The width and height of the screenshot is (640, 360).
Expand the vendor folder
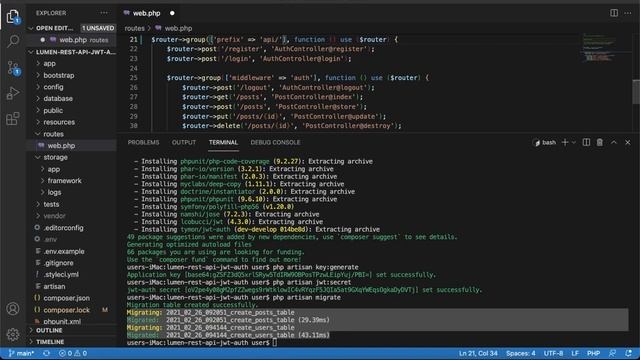point(54,216)
